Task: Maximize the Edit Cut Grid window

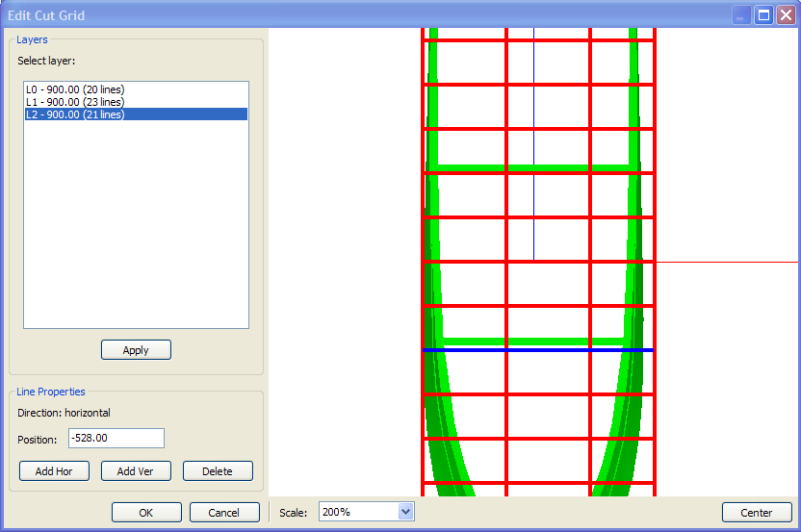Action: point(763,15)
